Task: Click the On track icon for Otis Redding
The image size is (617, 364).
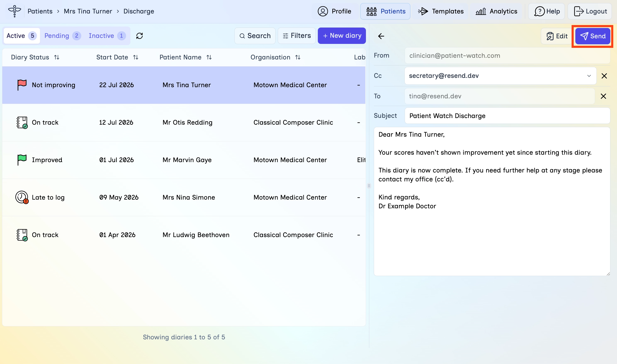Action: coord(22,122)
